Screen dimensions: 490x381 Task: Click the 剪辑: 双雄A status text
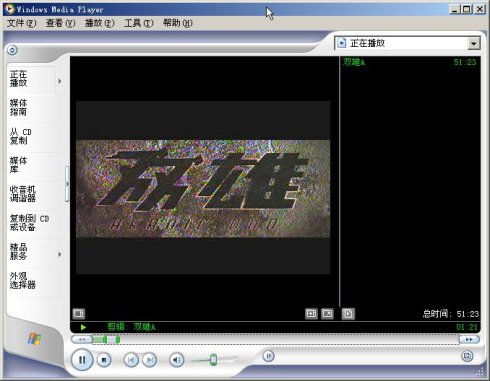(131, 327)
